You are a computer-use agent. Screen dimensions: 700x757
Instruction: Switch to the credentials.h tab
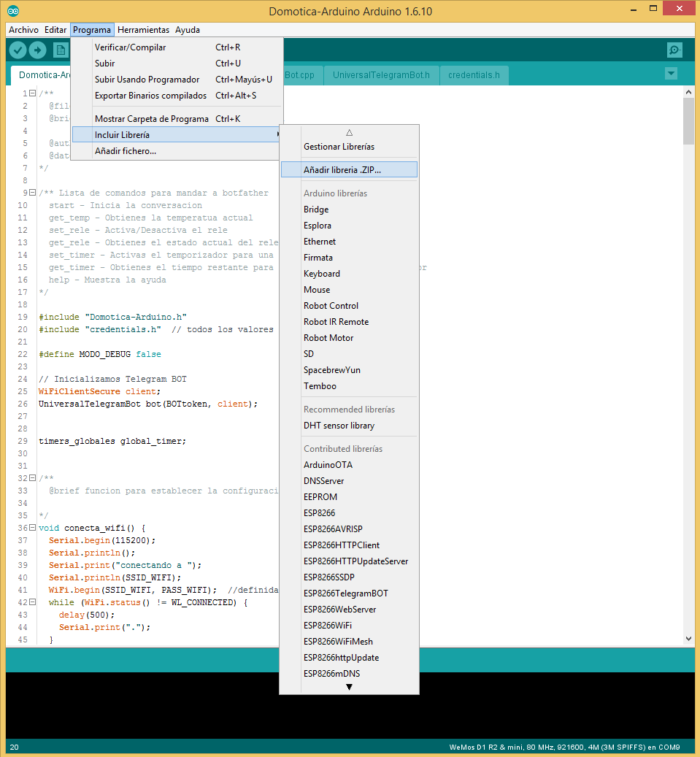point(474,75)
